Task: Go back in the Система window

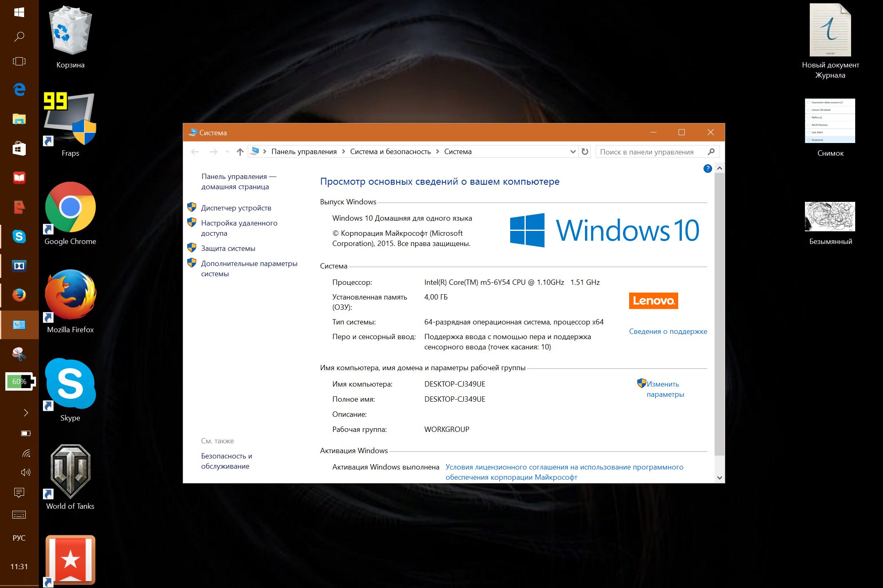Action: (x=195, y=152)
